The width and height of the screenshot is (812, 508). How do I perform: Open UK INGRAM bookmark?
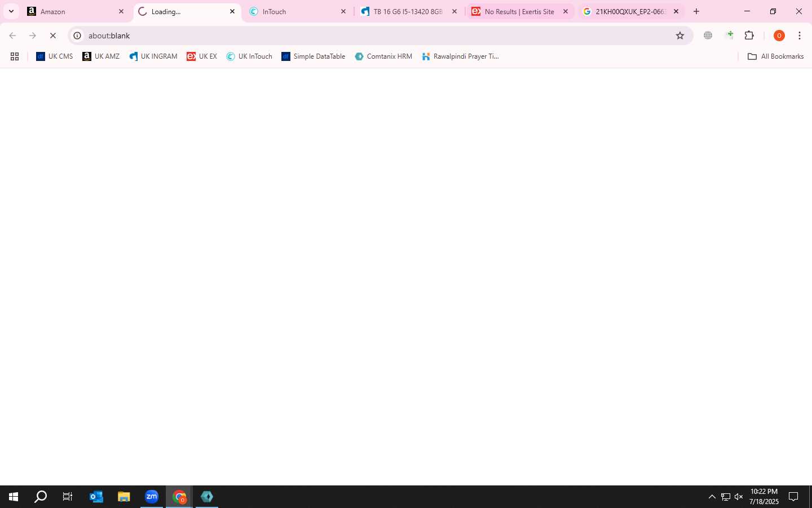[x=153, y=56]
